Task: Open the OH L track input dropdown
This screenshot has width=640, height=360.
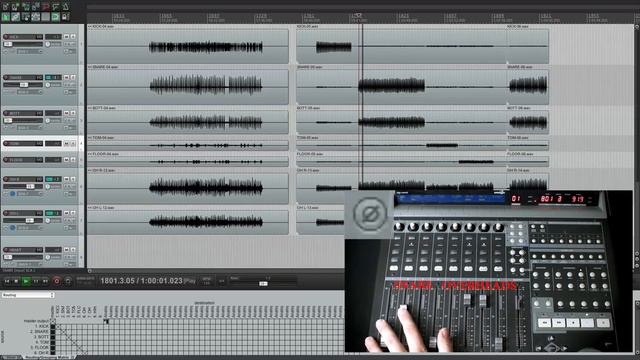Action: pos(29,228)
